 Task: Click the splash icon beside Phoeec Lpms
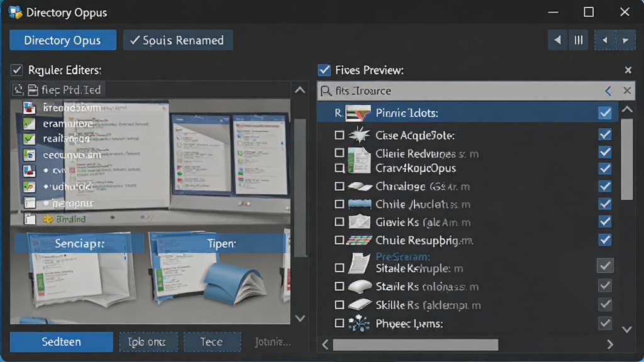point(359,324)
